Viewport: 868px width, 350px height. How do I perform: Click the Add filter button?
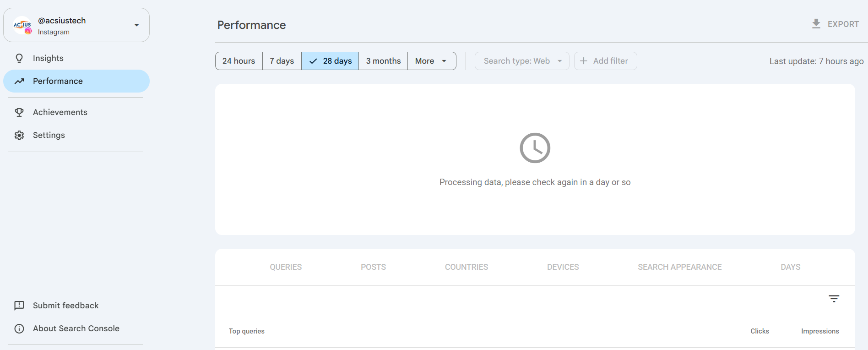605,61
